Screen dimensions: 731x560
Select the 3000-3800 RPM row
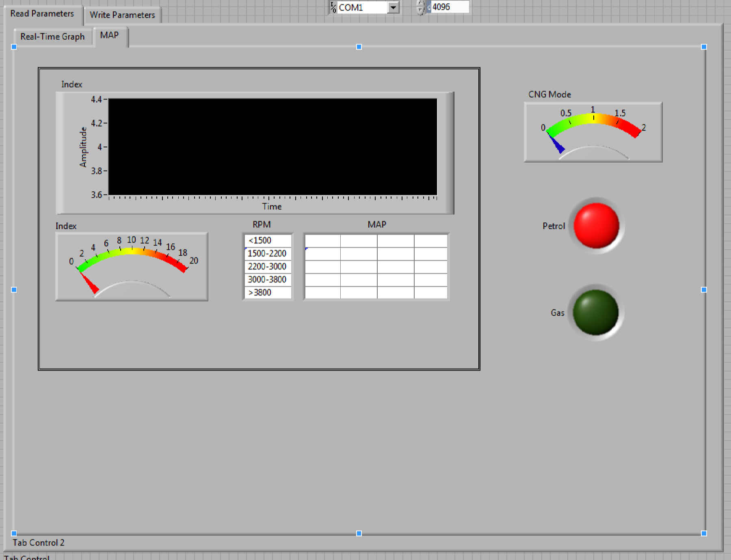268,280
